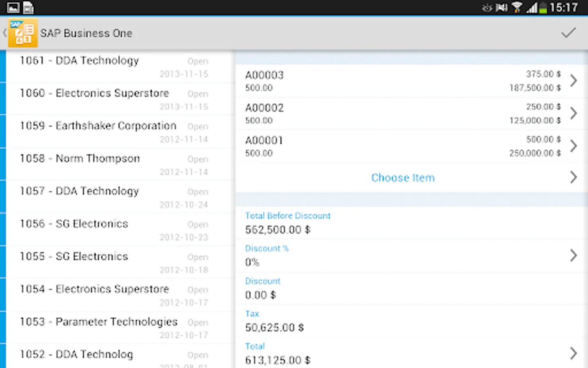Viewport: 588px width, 368px height.
Task: Open order 1058 - Norm Thompson
Action: (120, 165)
